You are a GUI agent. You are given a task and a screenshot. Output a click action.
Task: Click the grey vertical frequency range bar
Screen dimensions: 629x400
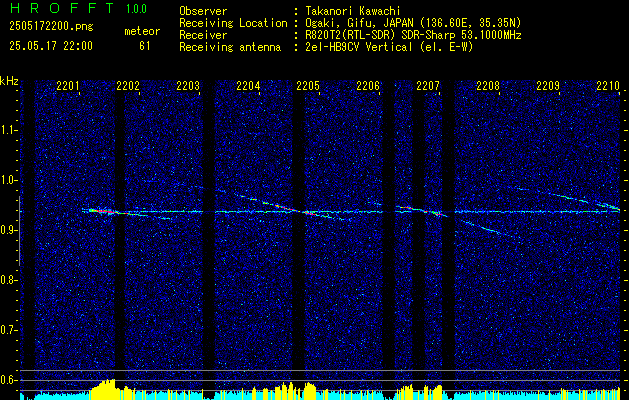(19, 231)
